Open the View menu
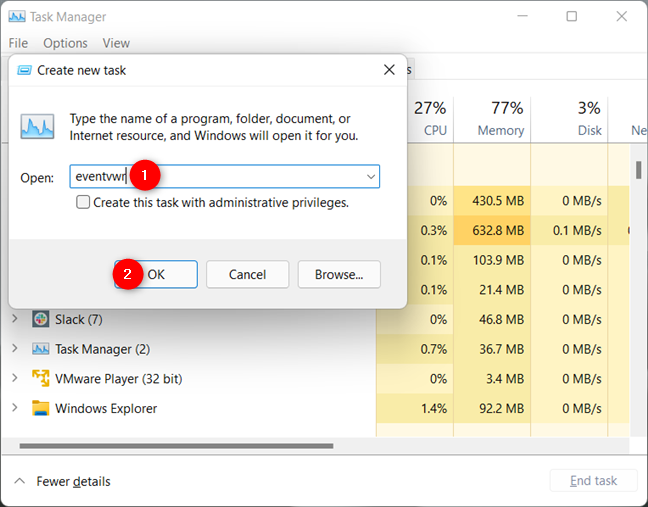The width and height of the screenshot is (648, 507). (116, 43)
